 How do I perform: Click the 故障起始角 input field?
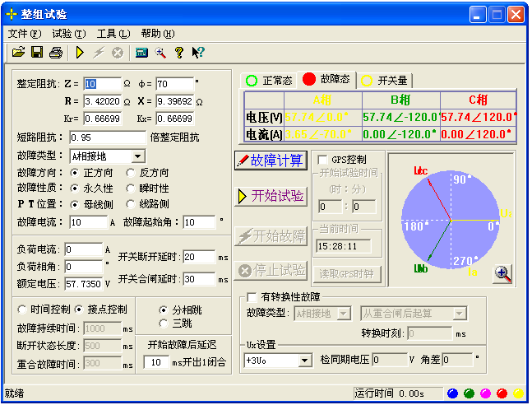click(199, 222)
